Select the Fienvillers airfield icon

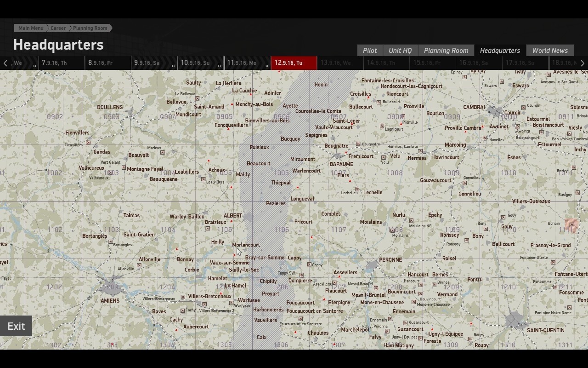pyautogui.click(x=88, y=143)
